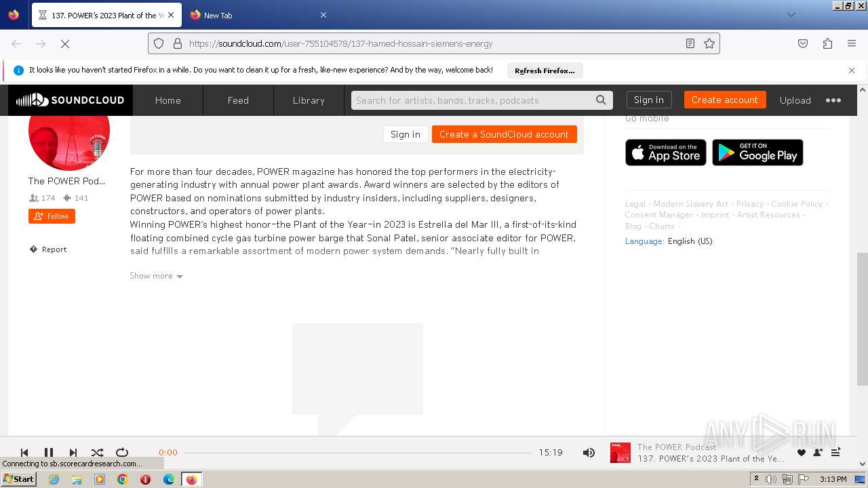Toggle shuffle playback
The image size is (868, 488).
pyautogui.click(x=98, y=453)
